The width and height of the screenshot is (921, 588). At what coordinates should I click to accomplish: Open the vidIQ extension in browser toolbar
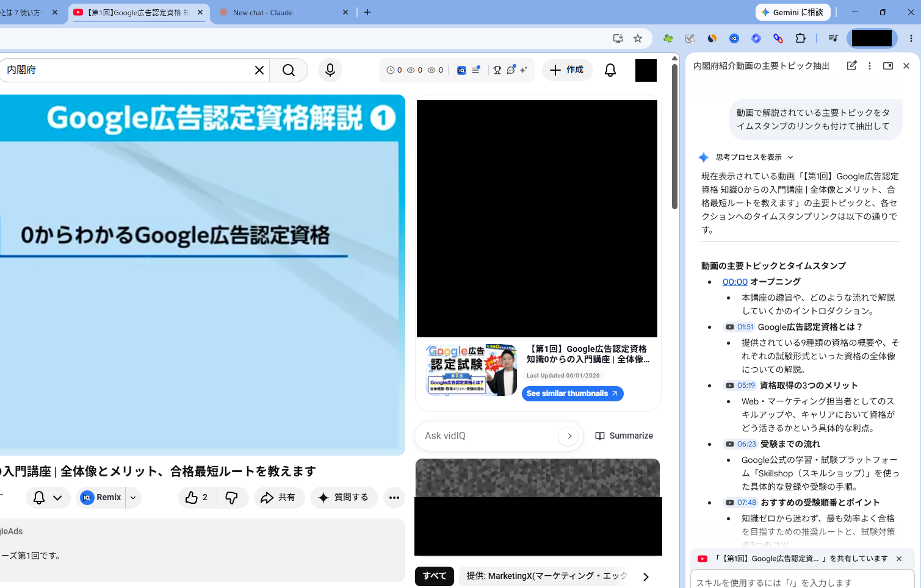click(x=734, y=38)
